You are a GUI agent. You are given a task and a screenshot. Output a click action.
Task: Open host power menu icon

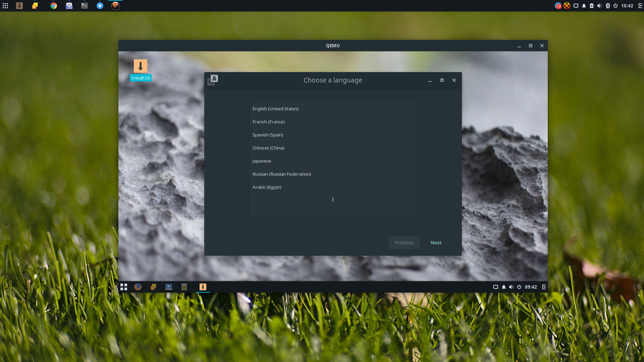point(615,6)
